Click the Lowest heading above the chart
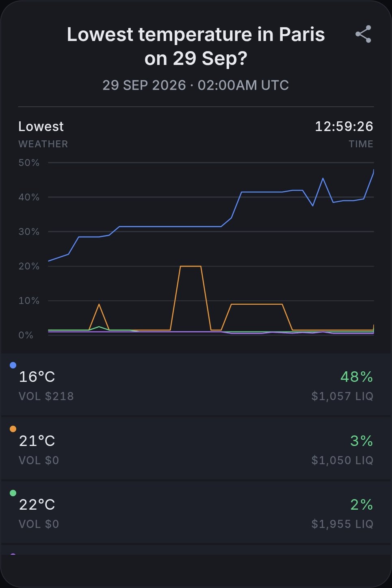 tap(41, 126)
